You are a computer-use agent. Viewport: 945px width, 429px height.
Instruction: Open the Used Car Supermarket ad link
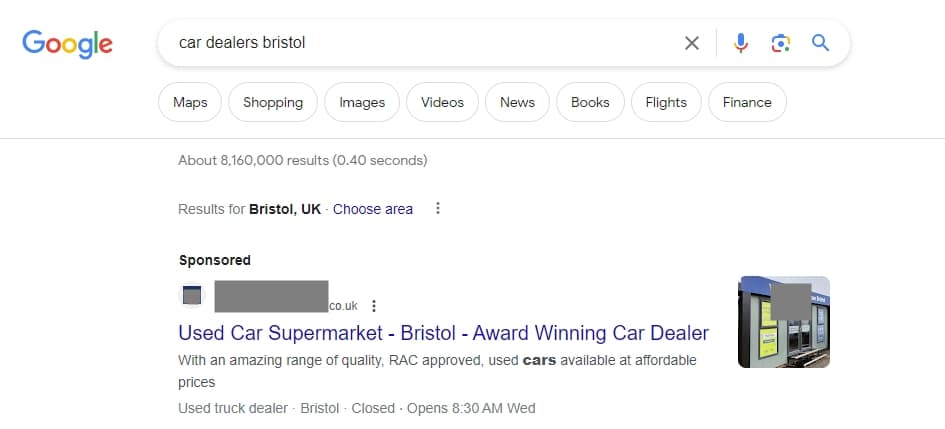click(443, 333)
